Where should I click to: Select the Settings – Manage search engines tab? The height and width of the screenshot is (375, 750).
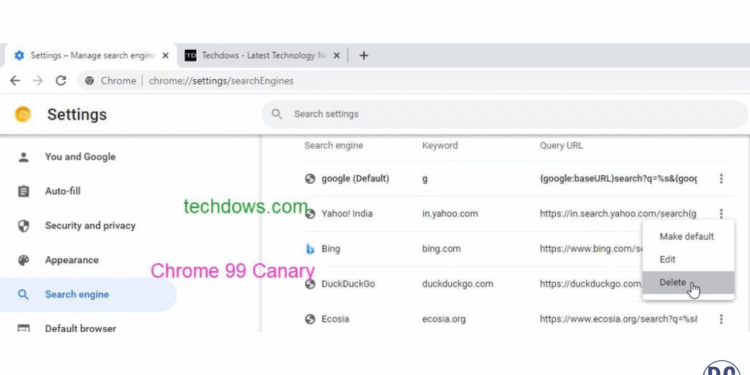(x=91, y=55)
